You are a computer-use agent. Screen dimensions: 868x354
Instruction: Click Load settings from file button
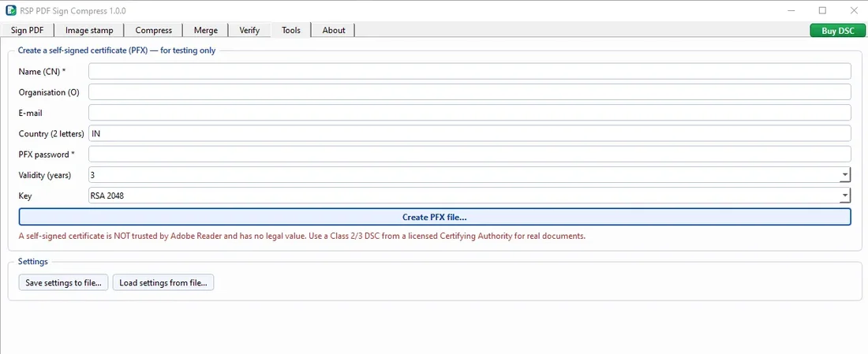[163, 282]
